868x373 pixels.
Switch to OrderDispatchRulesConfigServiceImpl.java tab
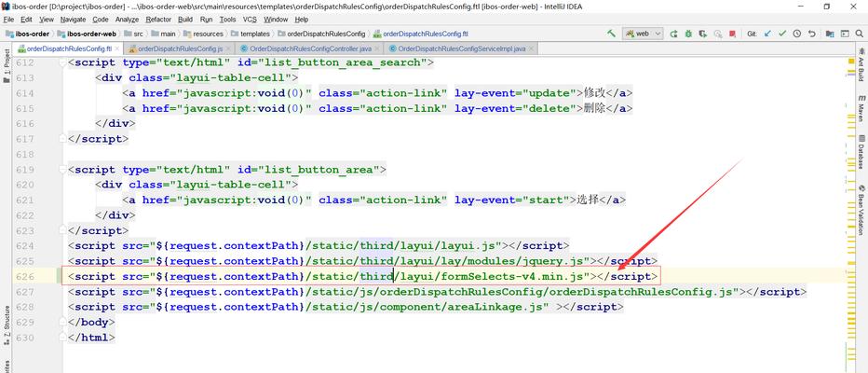[x=462, y=48]
